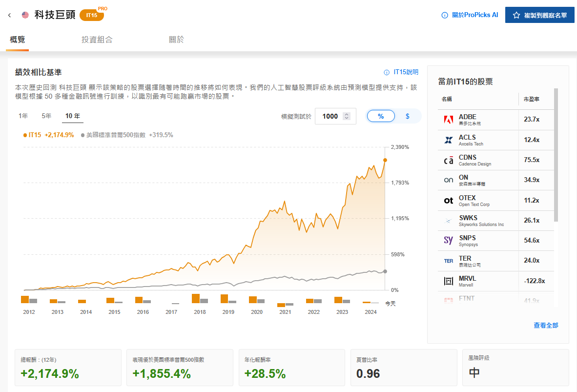The height and width of the screenshot is (392, 577).
Task: Click the 2018 yearly return bar
Action: pyautogui.click(x=196, y=298)
